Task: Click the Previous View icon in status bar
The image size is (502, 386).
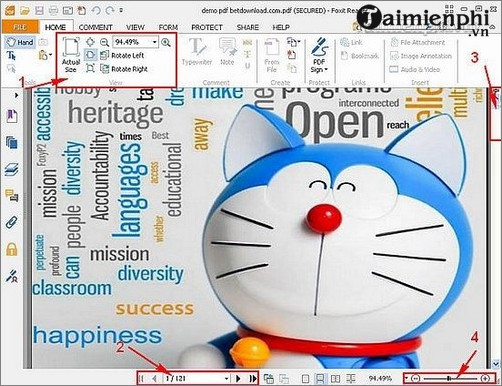Action: pos(269,378)
